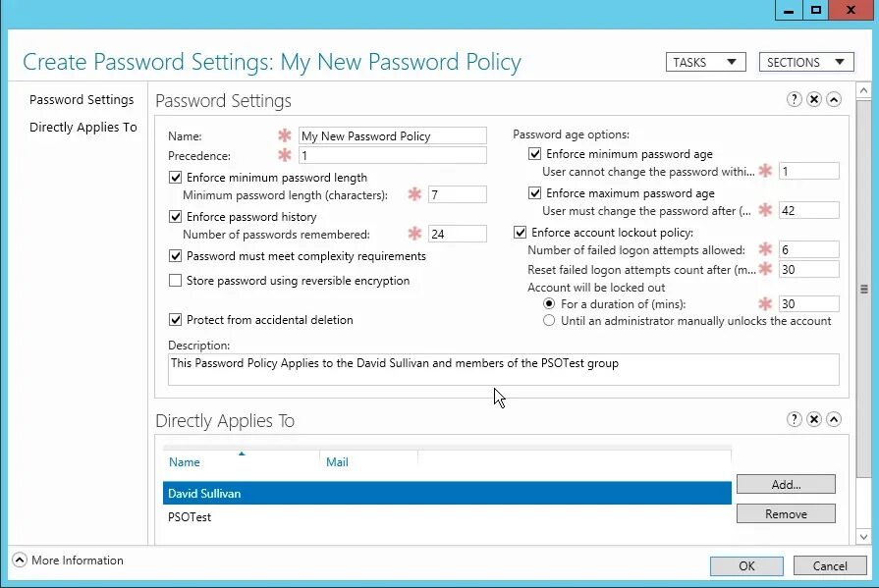This screenshot has width=879, height=588.
Task: Expand the More Information panel
Action: point(20,561)
